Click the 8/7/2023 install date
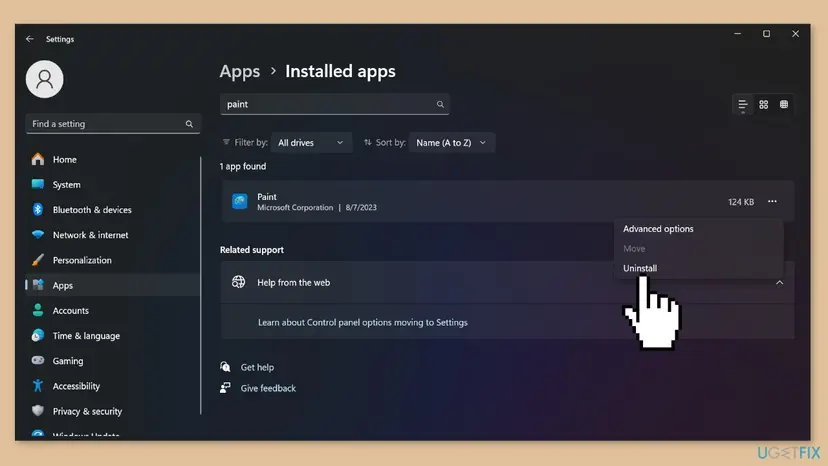828x466 pixels. coord(361,208)
